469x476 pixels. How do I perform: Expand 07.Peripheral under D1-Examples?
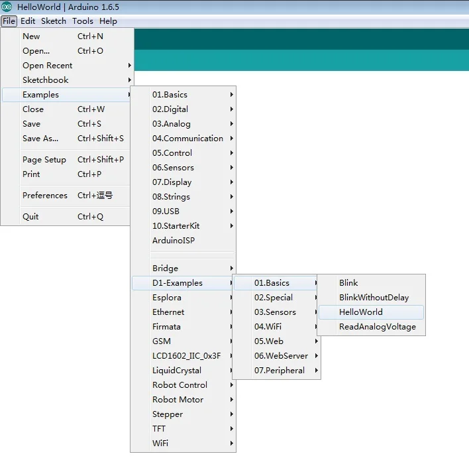click(277, 370)
